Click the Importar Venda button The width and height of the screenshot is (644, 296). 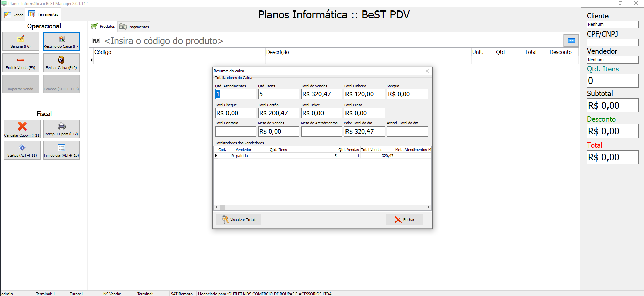(x=21, y=84)
